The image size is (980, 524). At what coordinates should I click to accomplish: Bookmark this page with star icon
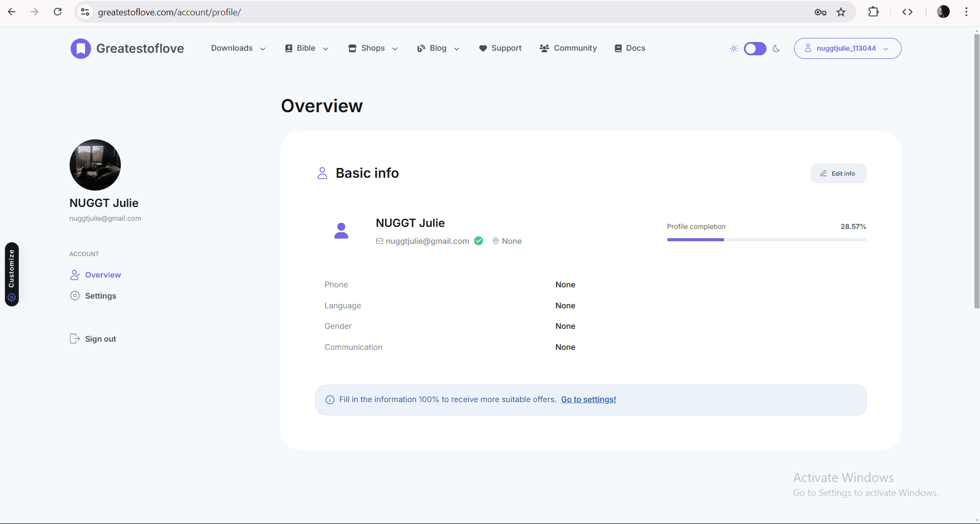click(841, 12)
